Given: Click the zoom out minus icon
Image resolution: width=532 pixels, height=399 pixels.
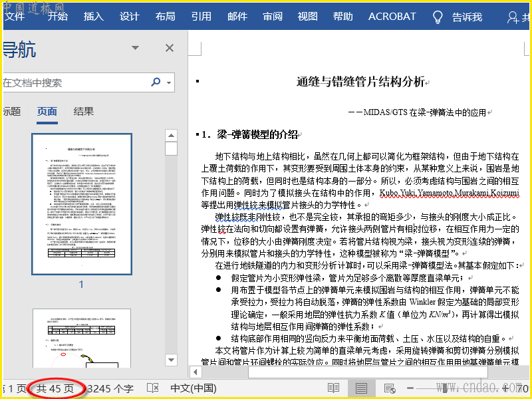Looking at the screenshot, I should click(410, 388).
